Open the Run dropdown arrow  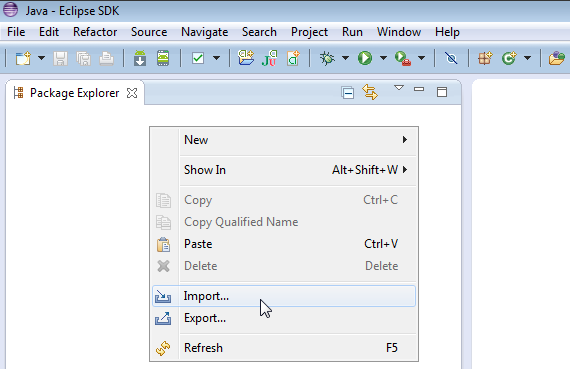(383, 58)
